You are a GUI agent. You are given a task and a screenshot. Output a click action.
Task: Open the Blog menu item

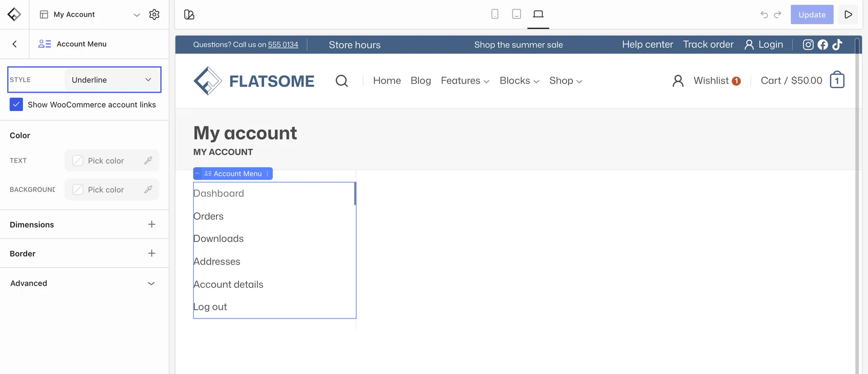click(x=421, y=81)
